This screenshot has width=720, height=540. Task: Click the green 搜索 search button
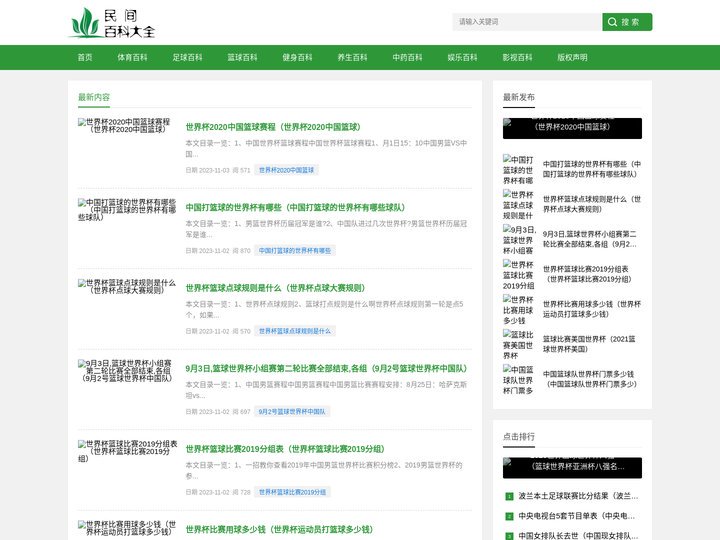627,22
